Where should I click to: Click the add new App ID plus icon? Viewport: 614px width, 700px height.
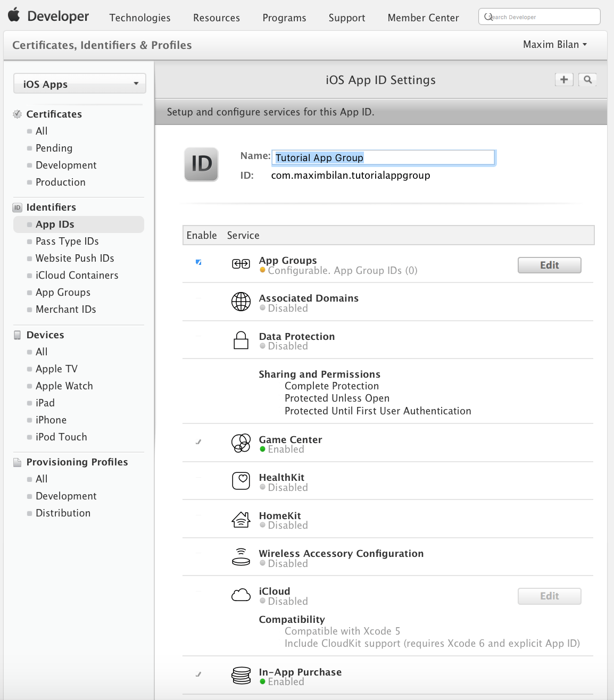[x=563, y=79]
